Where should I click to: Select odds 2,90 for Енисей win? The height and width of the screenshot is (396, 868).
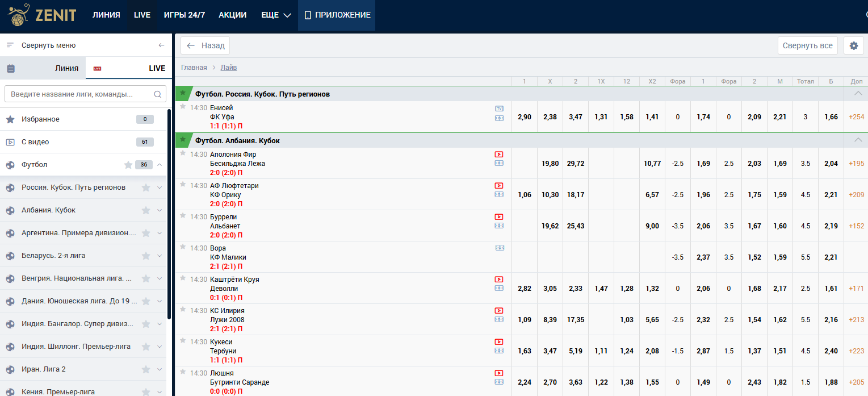(x=524, y=117)
